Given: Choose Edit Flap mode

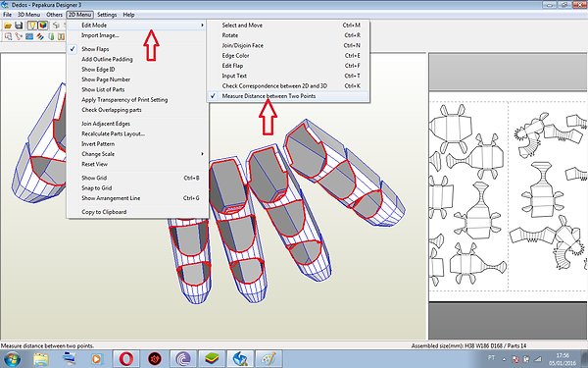Looking at the screenshot, I should [288, 66].
